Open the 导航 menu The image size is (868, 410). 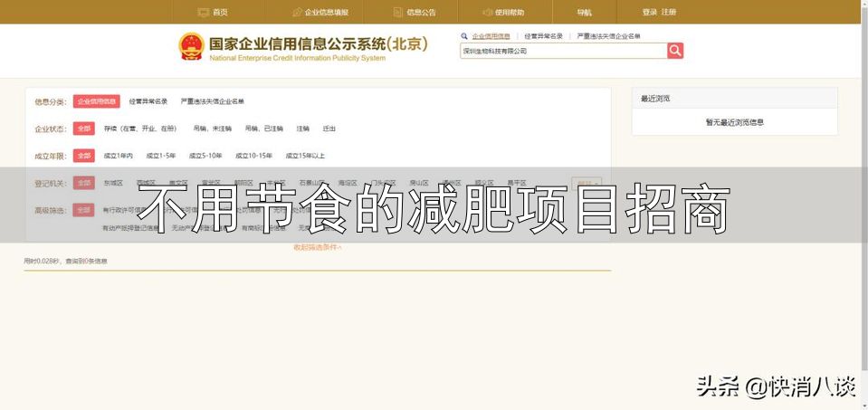click(x=584, y=12)
